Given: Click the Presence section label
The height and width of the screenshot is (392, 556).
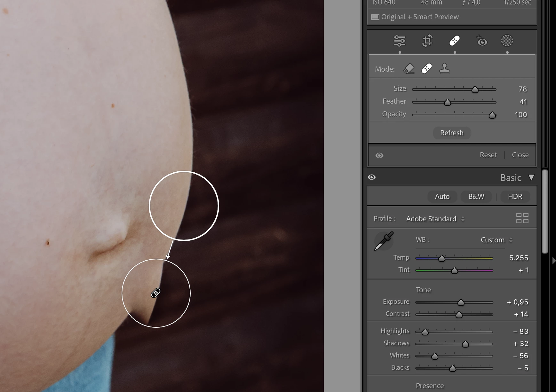Looking at the screenshot, I should tap(430, 386).
